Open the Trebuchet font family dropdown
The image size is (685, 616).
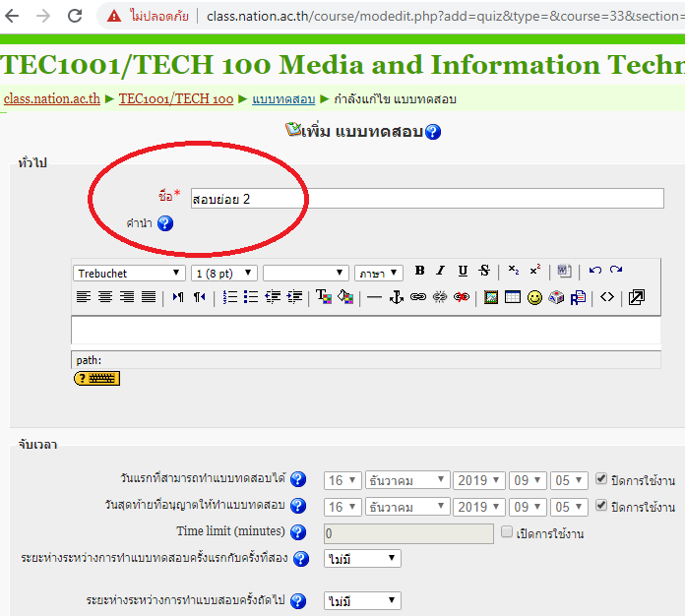[x=129, y=273]
